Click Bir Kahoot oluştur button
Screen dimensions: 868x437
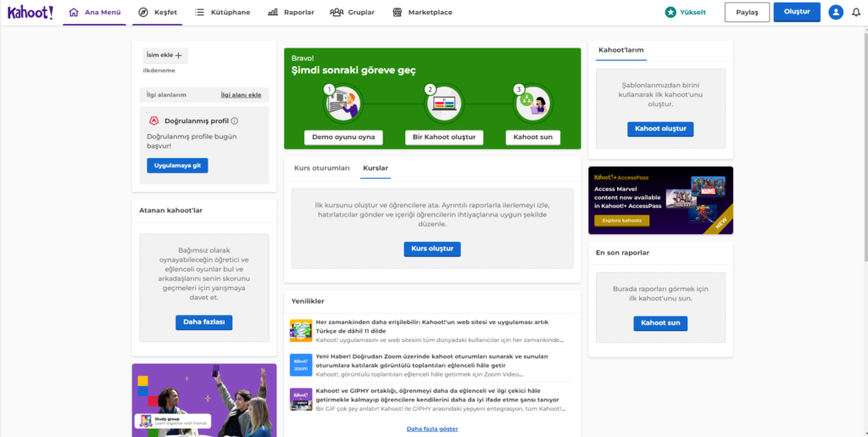pyautogui.click(x=444, y=137)
